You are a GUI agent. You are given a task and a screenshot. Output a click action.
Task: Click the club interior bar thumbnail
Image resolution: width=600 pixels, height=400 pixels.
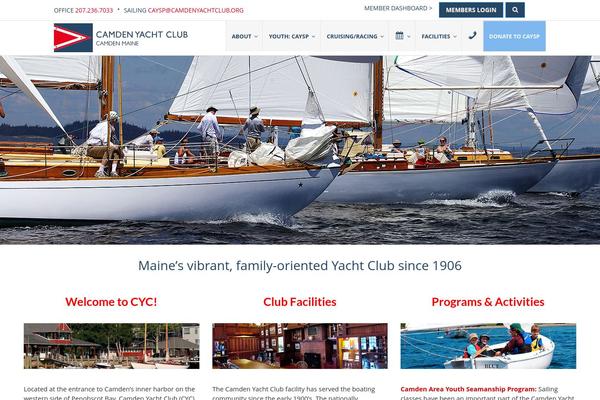tap(300, 346)
